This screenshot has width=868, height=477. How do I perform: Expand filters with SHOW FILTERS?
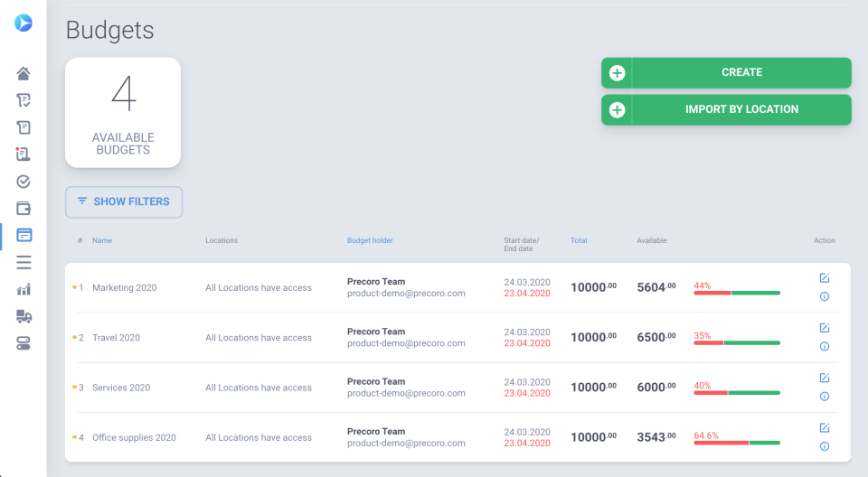point(124,202)
